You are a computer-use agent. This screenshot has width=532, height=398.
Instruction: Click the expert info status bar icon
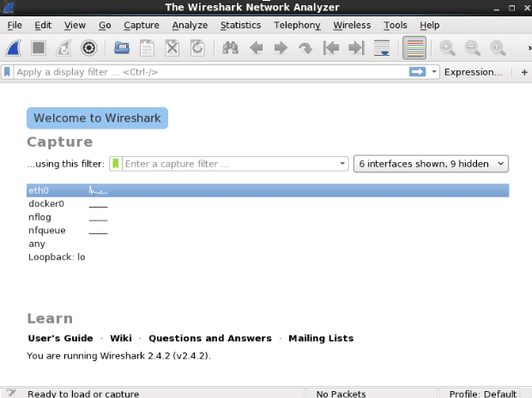(x=10, y=393)
